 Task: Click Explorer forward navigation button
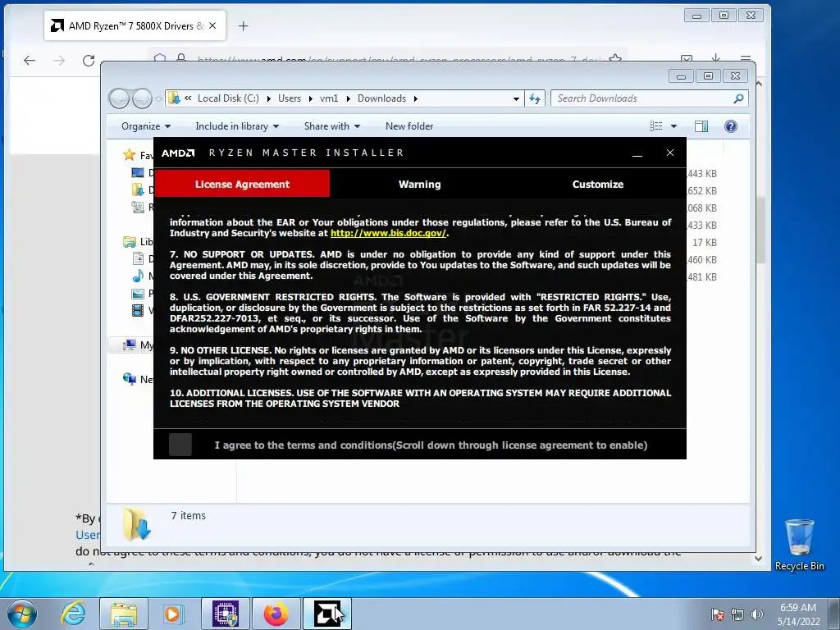[x=142, y=98]
